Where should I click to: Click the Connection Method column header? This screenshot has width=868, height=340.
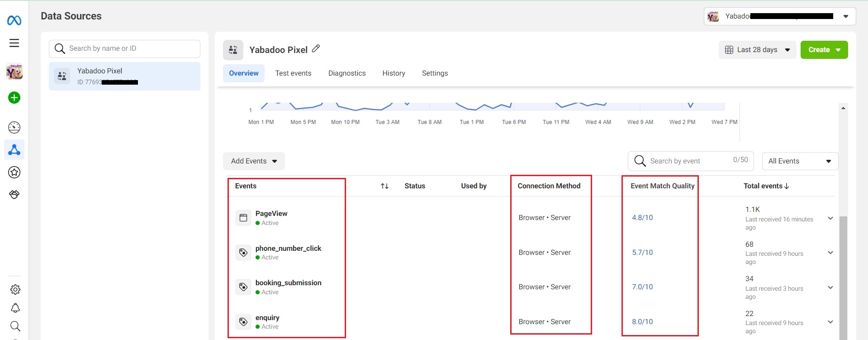[x=549, y=186]
